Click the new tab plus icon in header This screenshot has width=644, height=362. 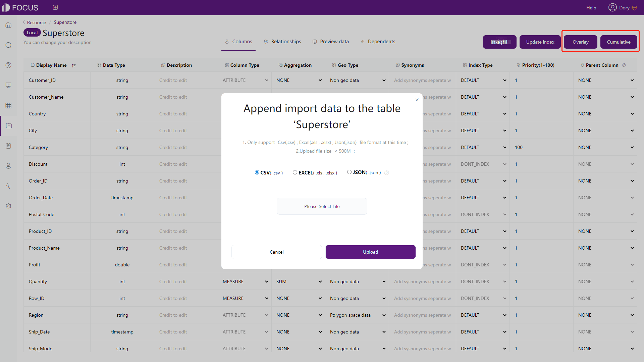coord(55,7)
